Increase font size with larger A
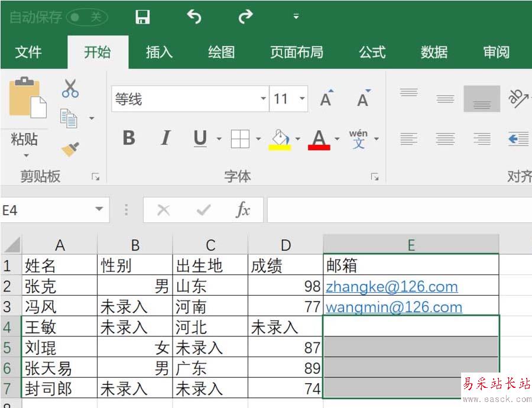The height and width of the screenshot is (408, 532). 327,98
